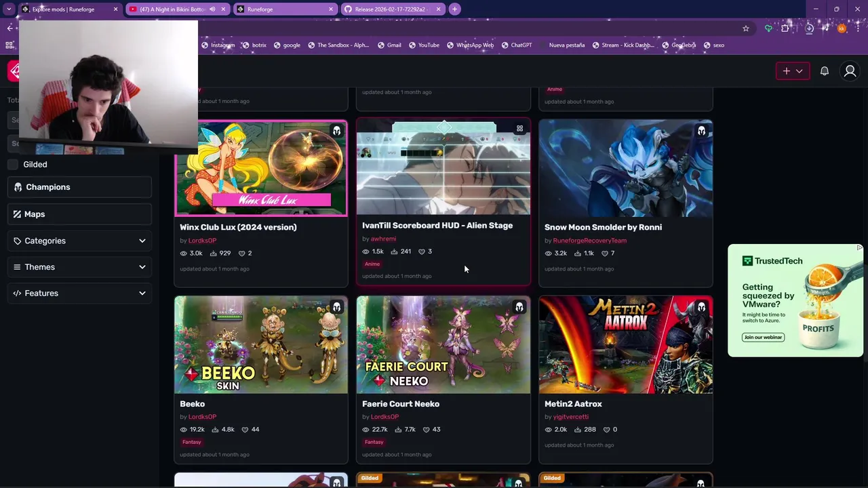Click the Fantasy tag on Beeko card

(x=192, y=442)
